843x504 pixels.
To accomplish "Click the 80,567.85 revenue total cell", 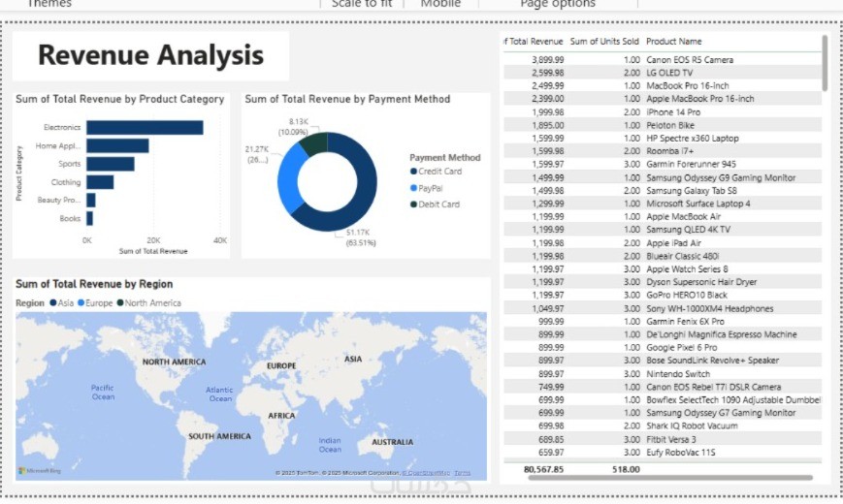I will click(x=543, y=470).
